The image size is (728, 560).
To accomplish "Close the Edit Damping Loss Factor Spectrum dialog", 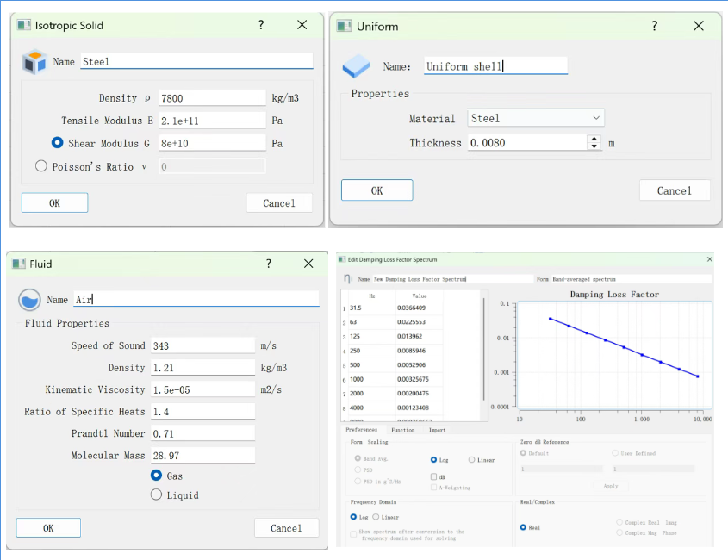I will (709, 259).
